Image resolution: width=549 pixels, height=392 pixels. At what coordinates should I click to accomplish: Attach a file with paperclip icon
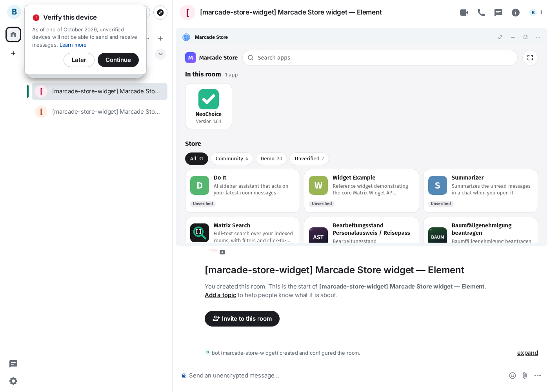click(525, 376)
